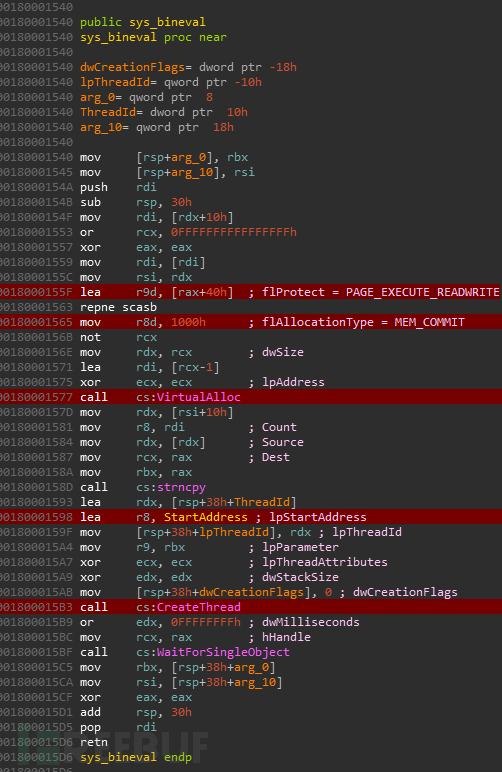502x772 pixels.
Task: Click the 'mov rsi, rdx' instruction
Action: [x=136, y=277]
